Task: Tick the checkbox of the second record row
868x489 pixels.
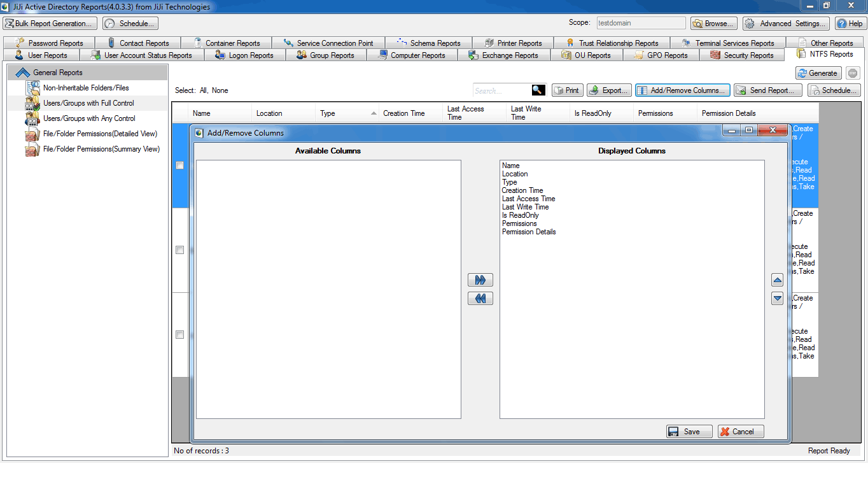Action: (179, 250)
